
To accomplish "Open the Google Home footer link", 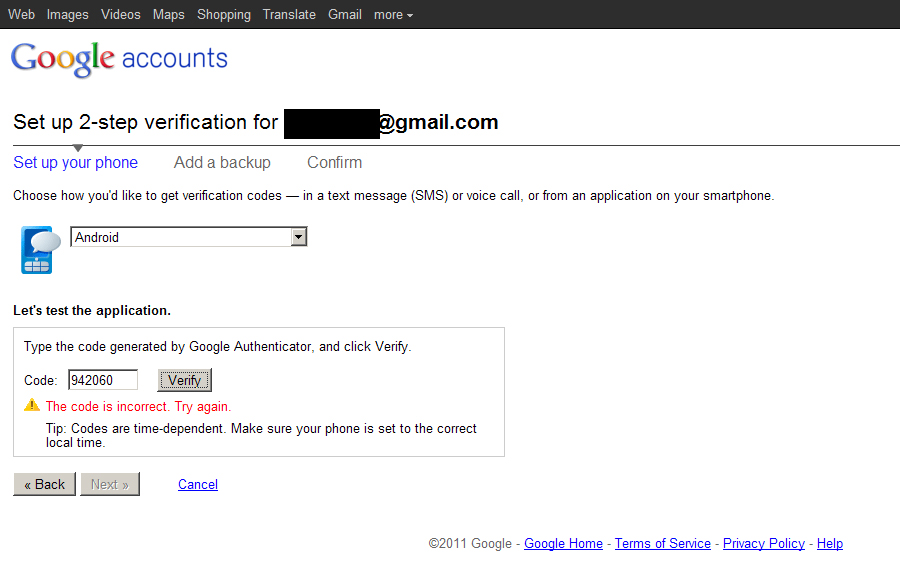I will click(564, 543).
